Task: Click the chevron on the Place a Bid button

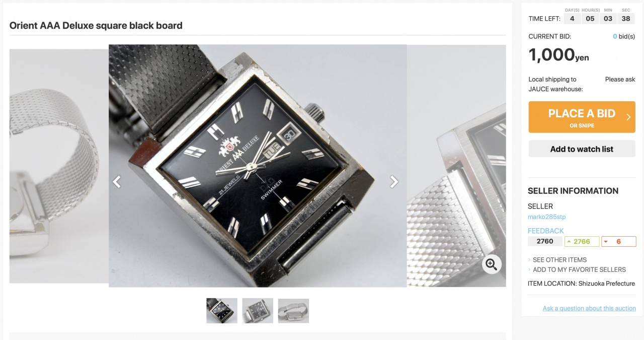Action: point(628,117)
